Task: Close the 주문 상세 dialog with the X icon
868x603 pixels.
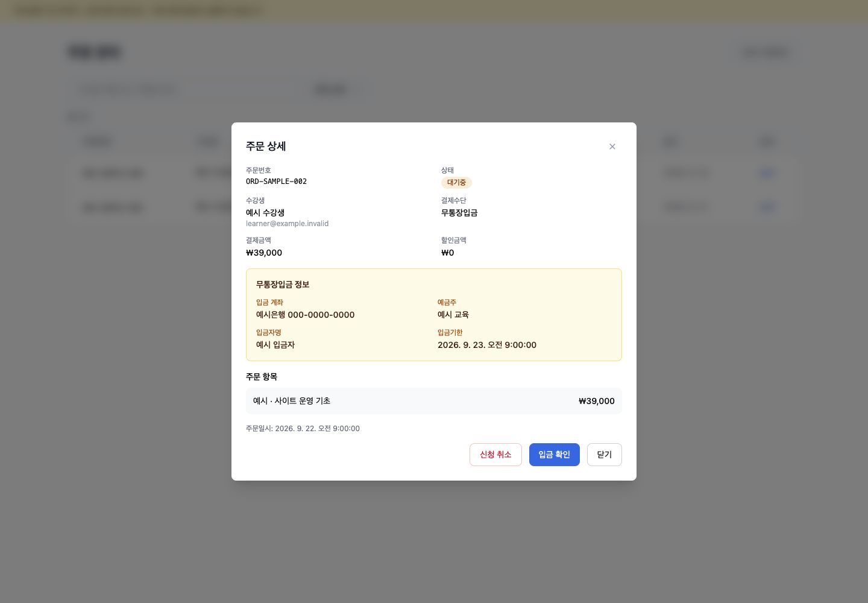Action: pyautogui.click(x=612, y=147)
